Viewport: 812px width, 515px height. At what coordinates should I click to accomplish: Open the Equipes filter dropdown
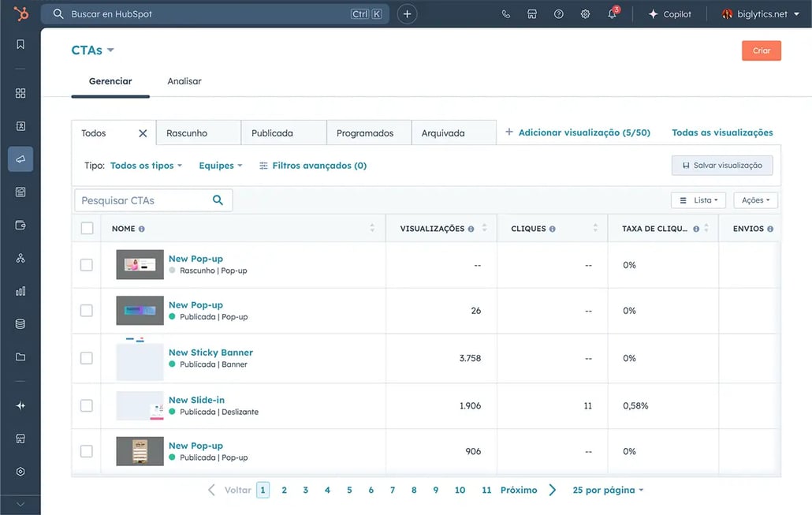[220, 166]
